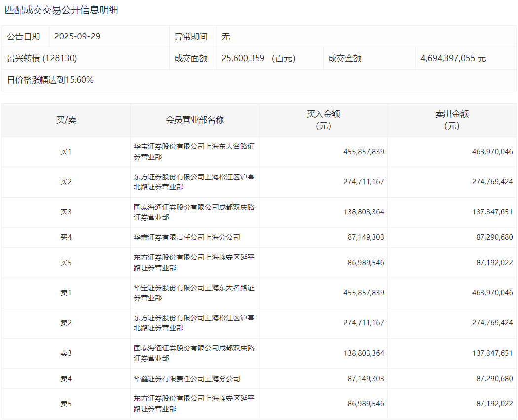Click the 匹配成交交易公开信息明细 page title

(x=61, y=10)
